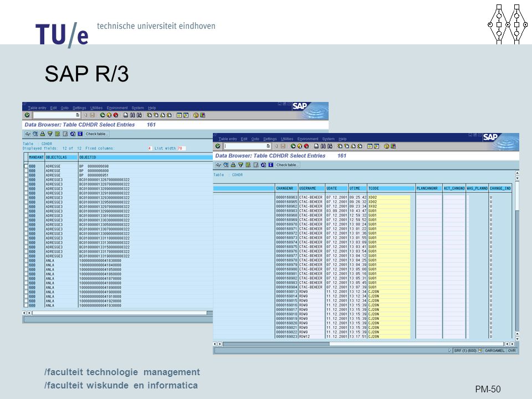Image resolution: width=532 pixels, height=399 pixels.
Task: Click red Cancel icon in back window toolbar
Action: coord(116,115)
